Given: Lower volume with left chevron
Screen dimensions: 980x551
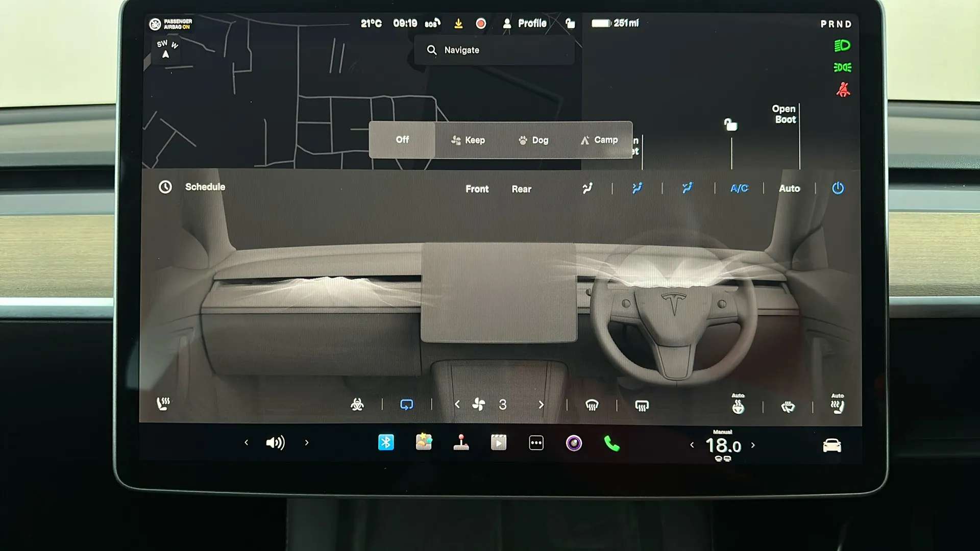Looking at the screenshot, I should point(246,442).
